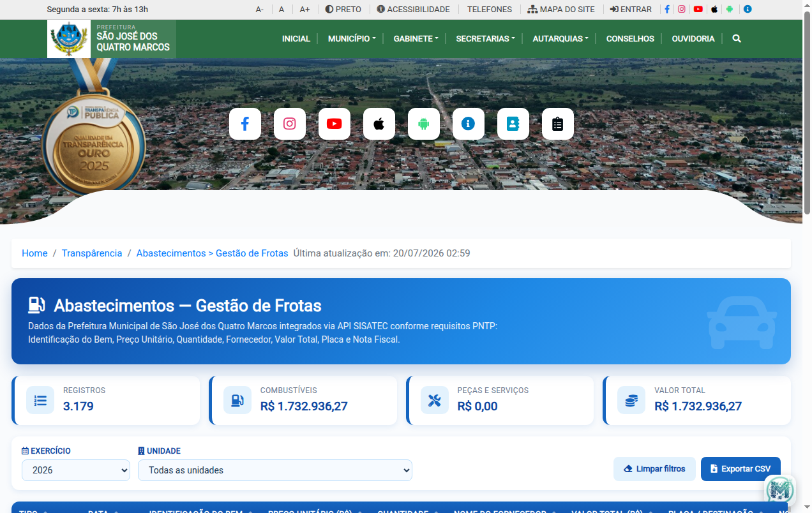The width and height of the screenshot is (812, 513).
Task: Click the Última atualização timestamp text
Action: pos(382,253)
